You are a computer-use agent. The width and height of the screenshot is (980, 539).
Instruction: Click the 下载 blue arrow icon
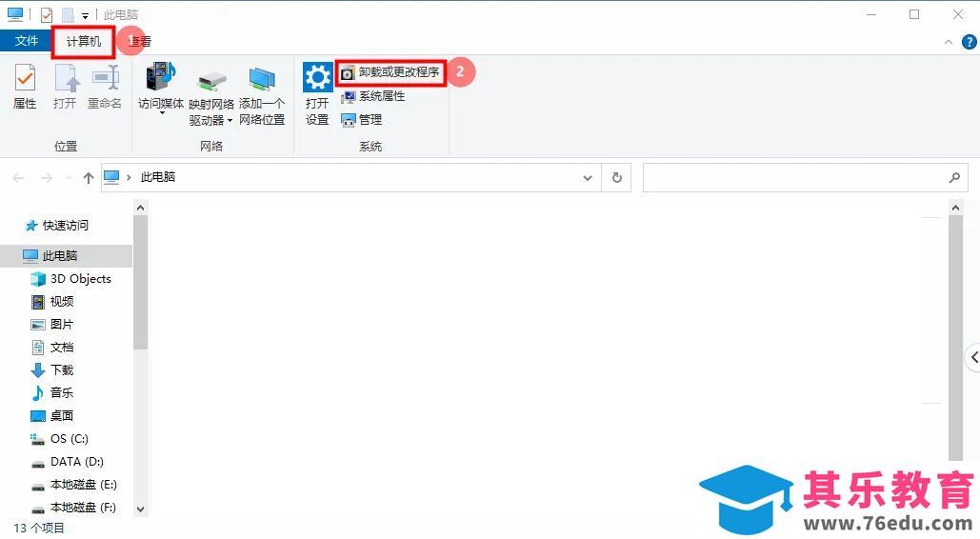click(x=38, y=370)
